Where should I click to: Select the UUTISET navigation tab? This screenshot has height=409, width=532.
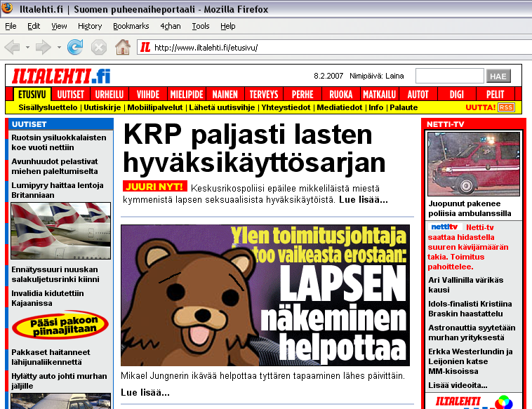[x=71, y=94]
